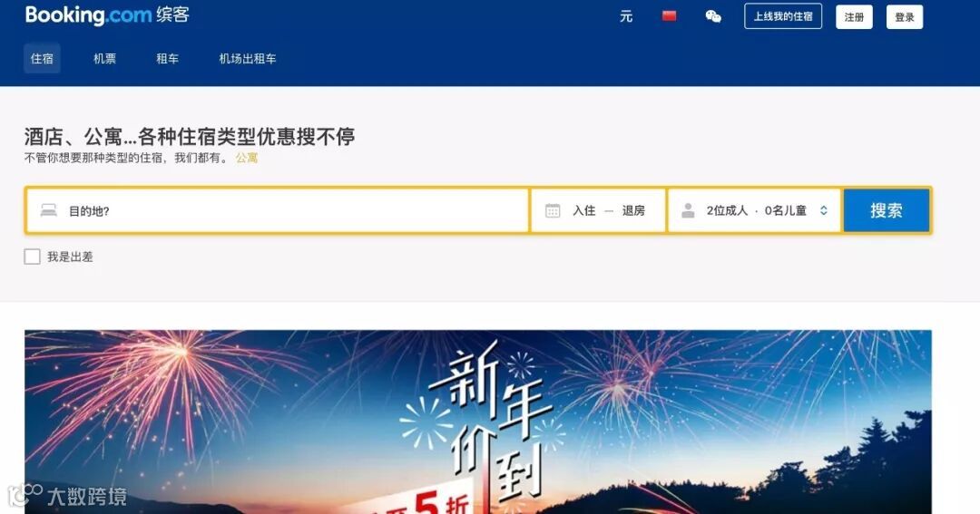Go to 机场出租车 tab
Image resolution: width=980 pixels, height=514 pixels.
click(x=248, y=59)
